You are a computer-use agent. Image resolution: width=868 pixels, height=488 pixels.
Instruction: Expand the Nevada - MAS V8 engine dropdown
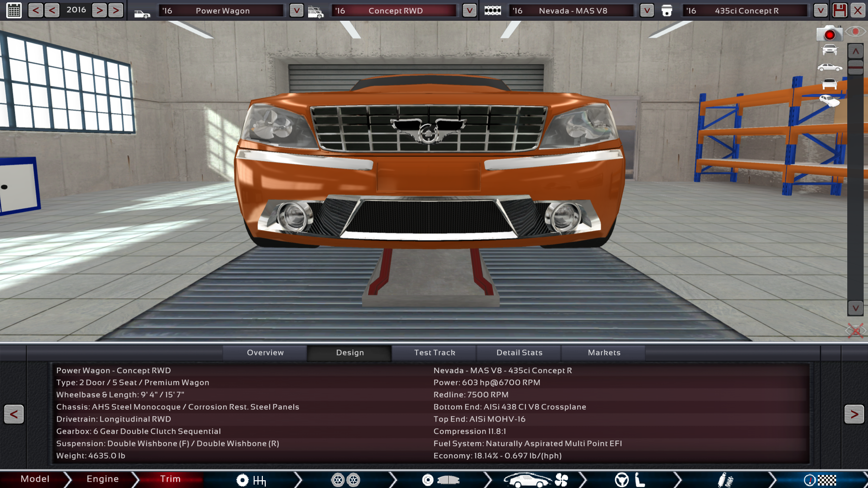(647, 11)
